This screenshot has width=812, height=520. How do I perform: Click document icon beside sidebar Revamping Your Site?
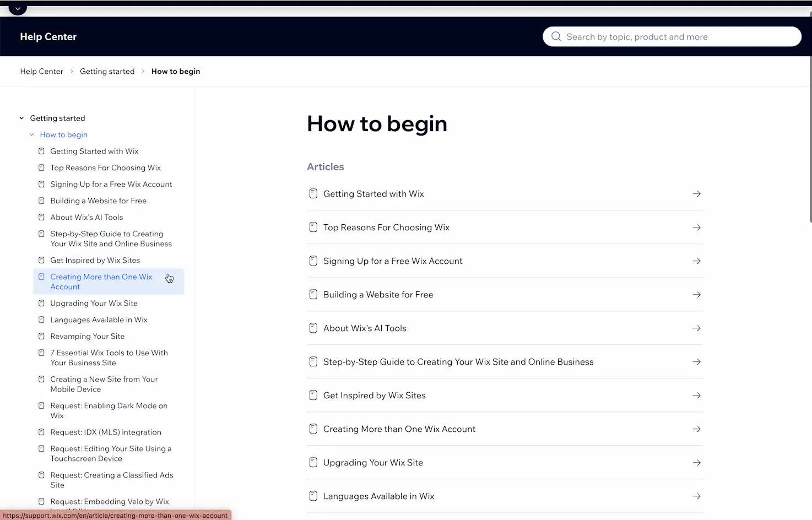click(x=41, y=336)
